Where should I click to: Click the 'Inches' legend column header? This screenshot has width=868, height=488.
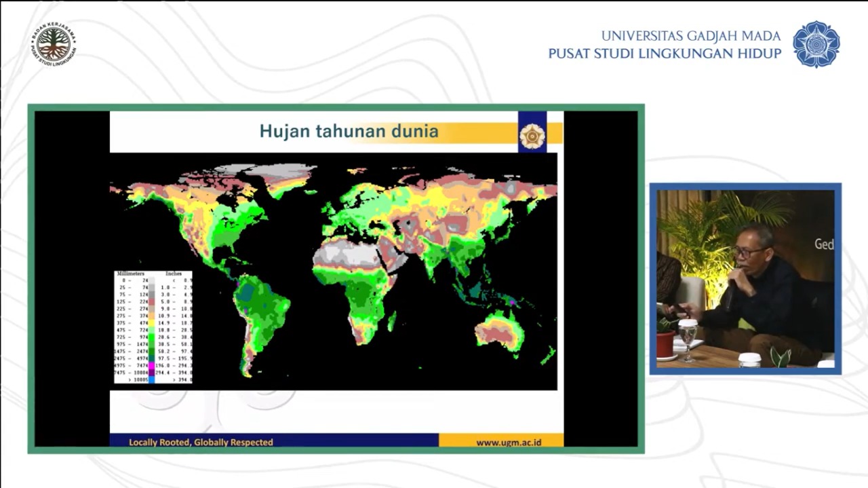coord(174,274)
